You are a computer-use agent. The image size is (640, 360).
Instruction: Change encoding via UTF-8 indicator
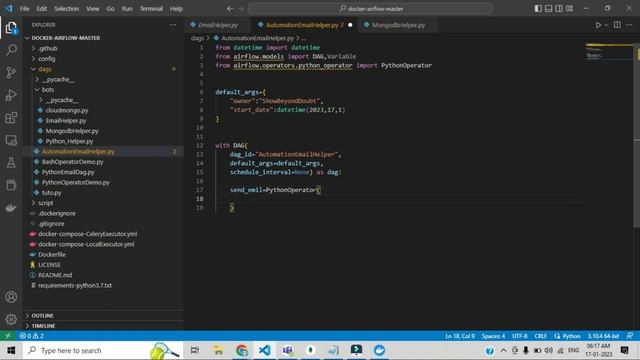pos(520,336)
